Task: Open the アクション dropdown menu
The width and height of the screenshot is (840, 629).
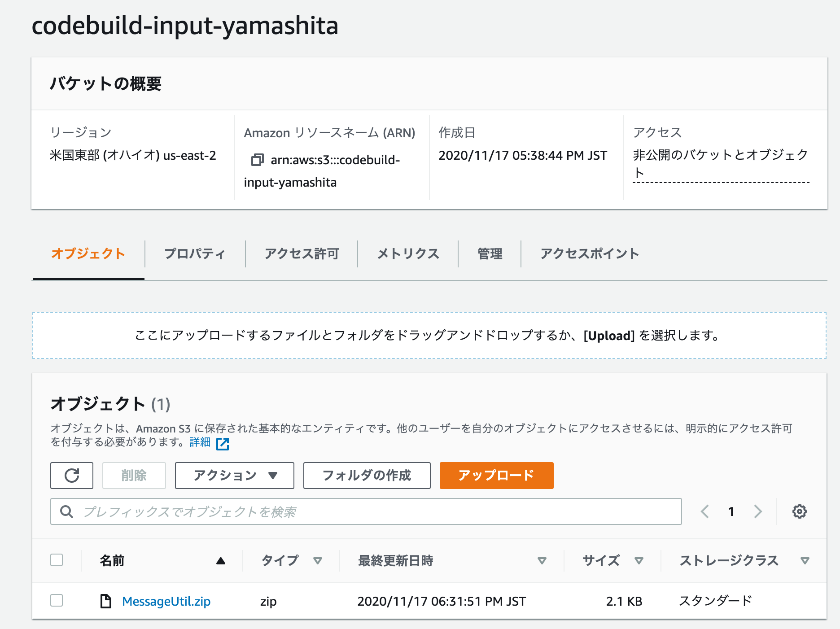Action: [x=235, y=476]
